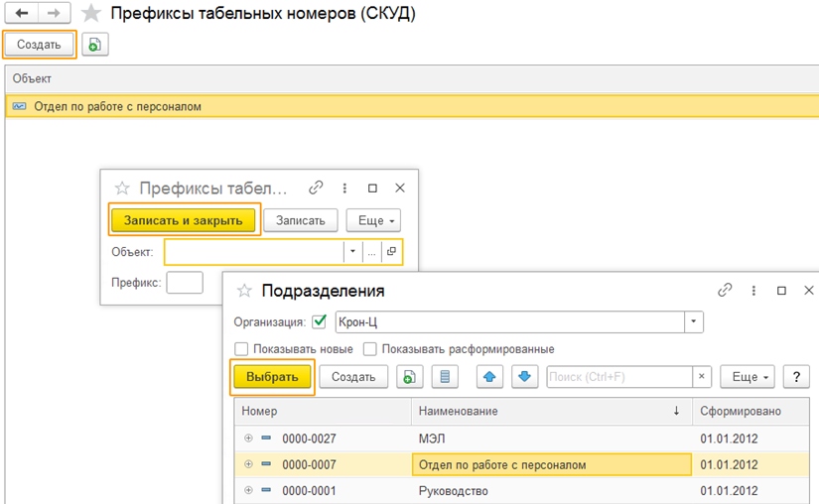Click the Префикс input field
The width and height of the screenshot is (819, 504).
point(184,283)
